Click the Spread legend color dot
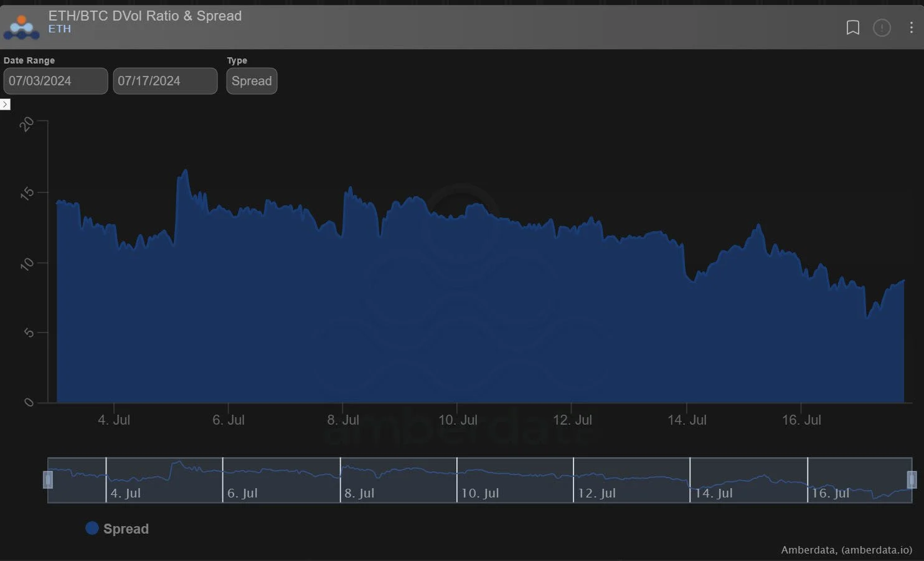The width and height of the screenshot is (924, 561). (92, 528)
